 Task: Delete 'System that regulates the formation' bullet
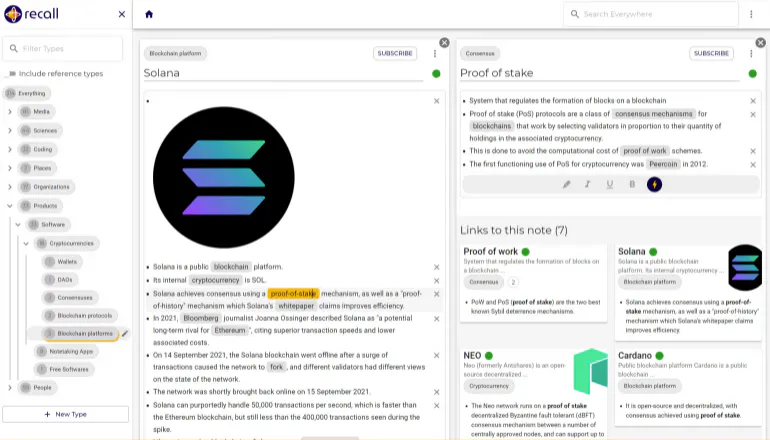pyautogui.click(x=753, y=101)
